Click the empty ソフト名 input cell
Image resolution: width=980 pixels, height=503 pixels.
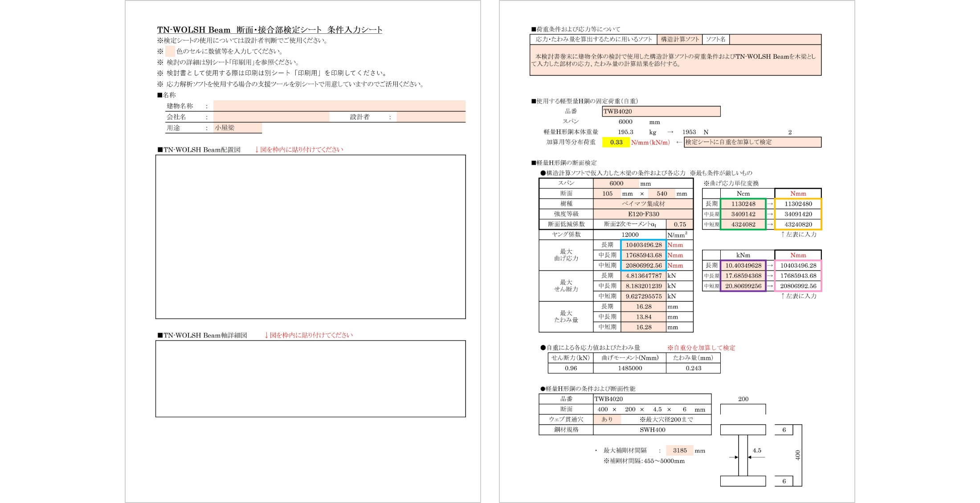775,39
